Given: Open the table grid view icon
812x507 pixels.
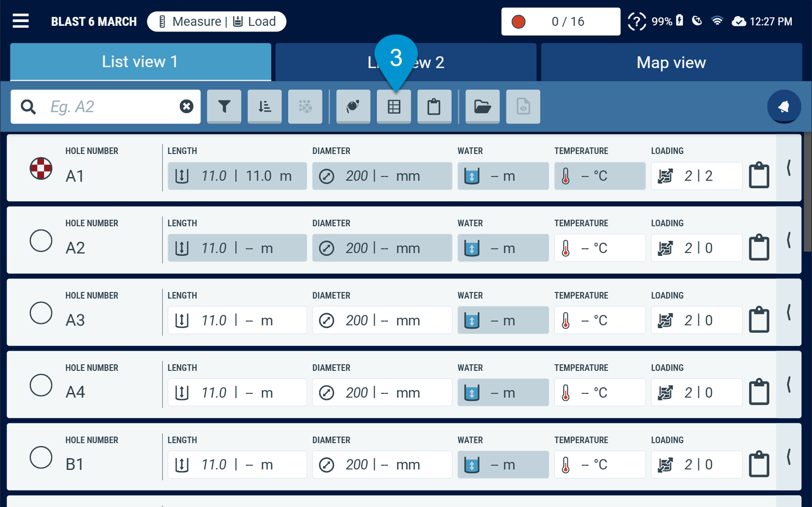Looking at the screenshot, I should point(394,107).
